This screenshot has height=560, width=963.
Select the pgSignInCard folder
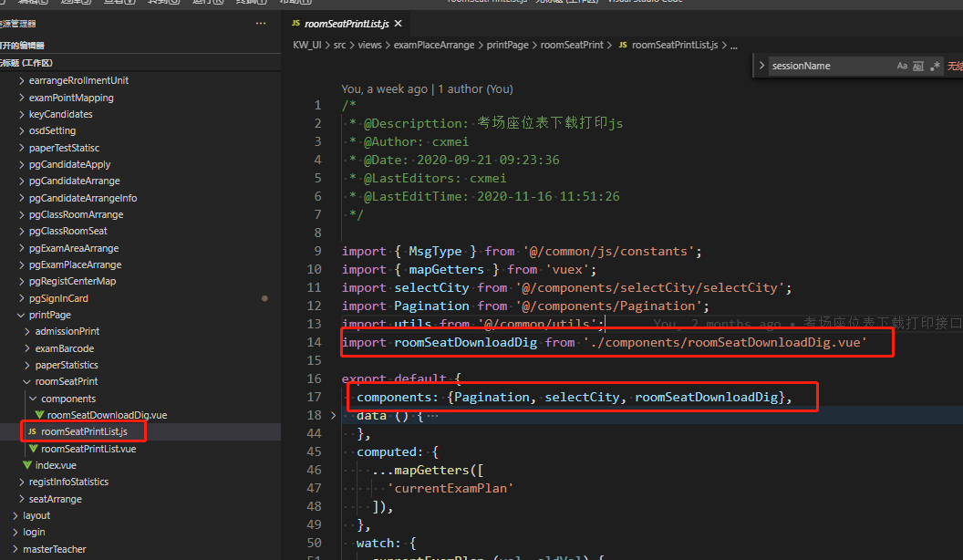pyautogui.click(x=58, y=298)
